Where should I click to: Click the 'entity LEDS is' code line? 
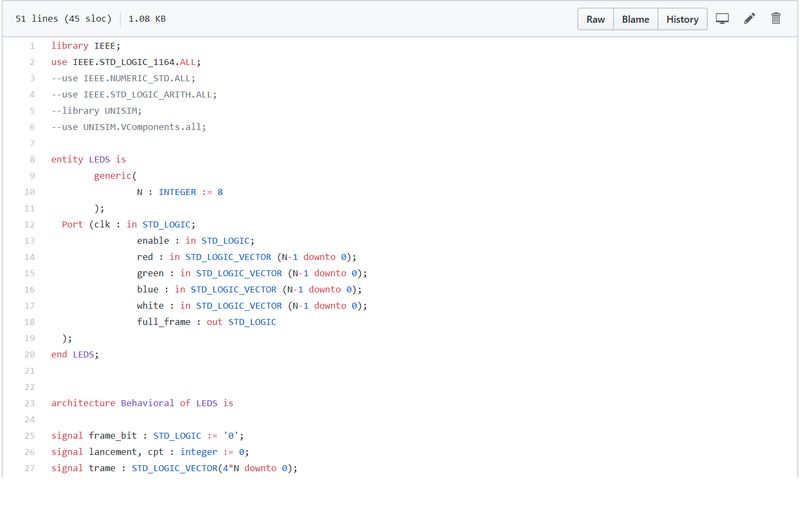[89, 160]
